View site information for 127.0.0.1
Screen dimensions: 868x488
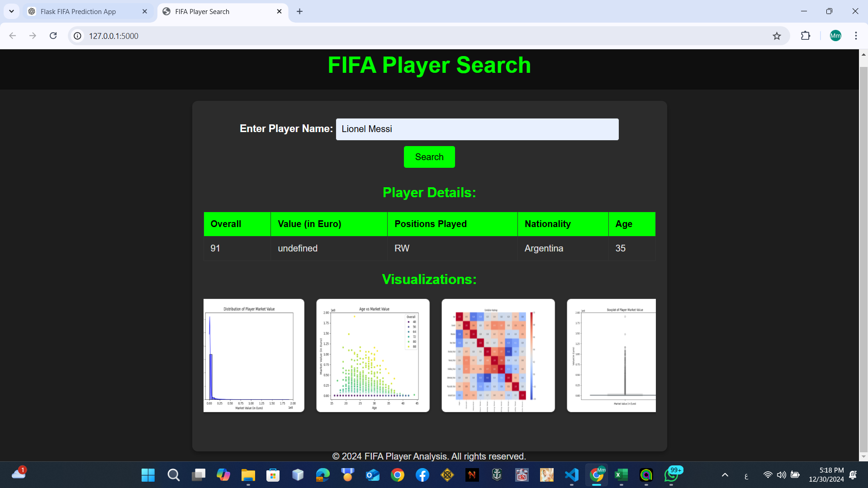point(77,36)
